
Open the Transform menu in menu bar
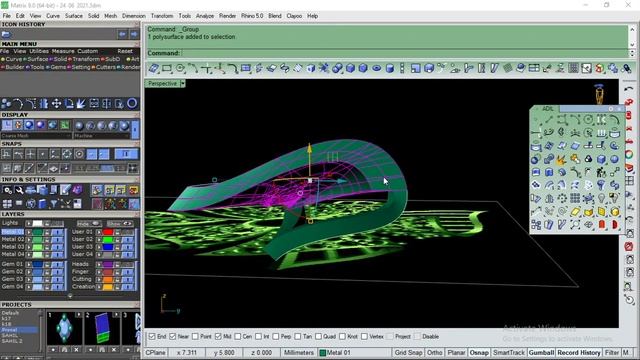(162, 16)
